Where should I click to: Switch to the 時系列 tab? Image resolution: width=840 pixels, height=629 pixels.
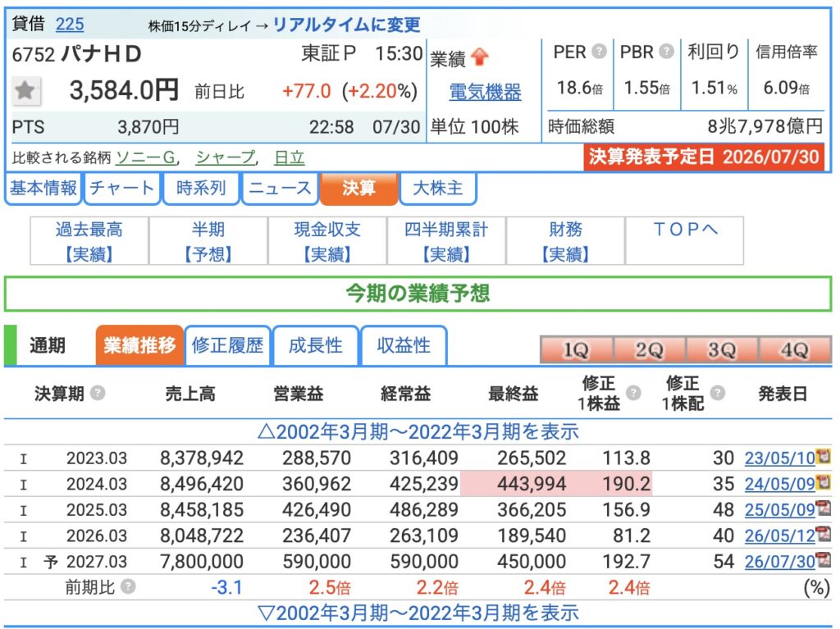(201, 188)
